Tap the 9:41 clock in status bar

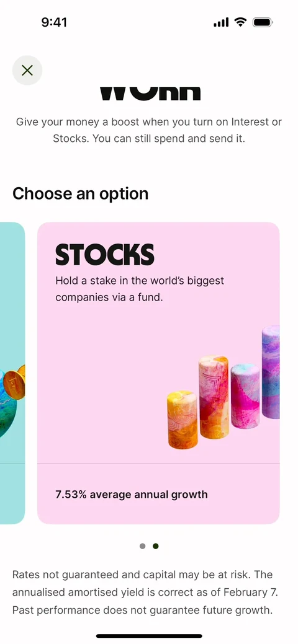[x=55, y=22]
